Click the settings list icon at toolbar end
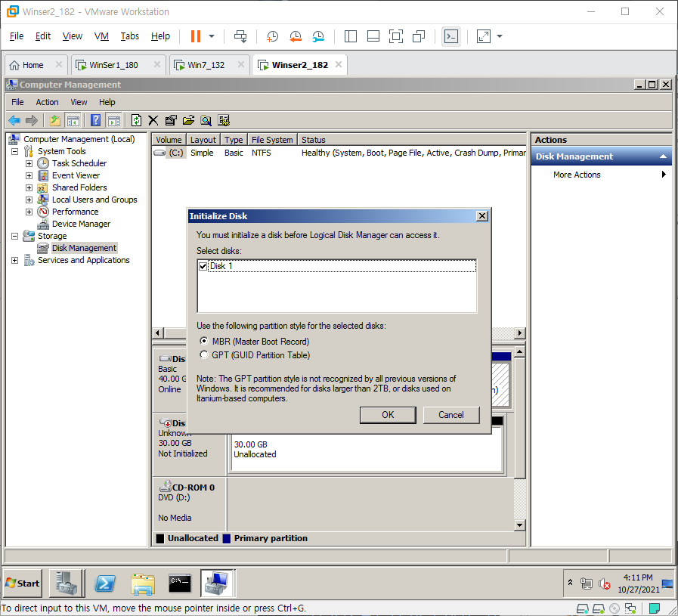 coord(224,120)
